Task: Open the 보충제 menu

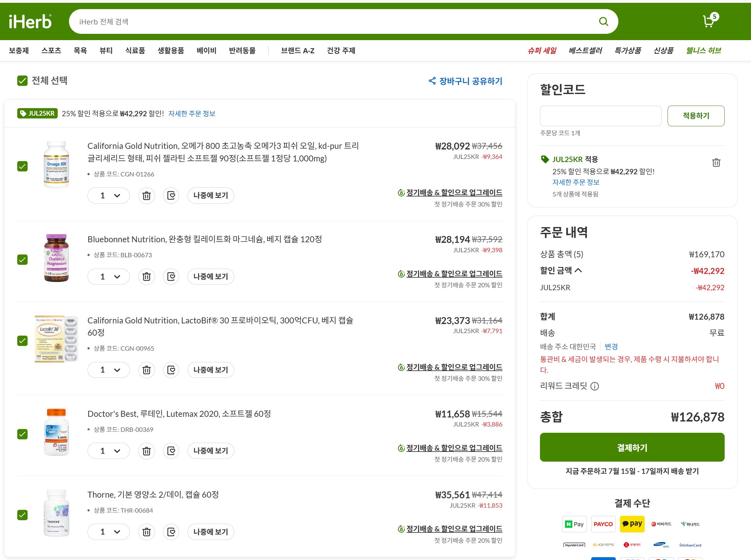Action: 19,50
